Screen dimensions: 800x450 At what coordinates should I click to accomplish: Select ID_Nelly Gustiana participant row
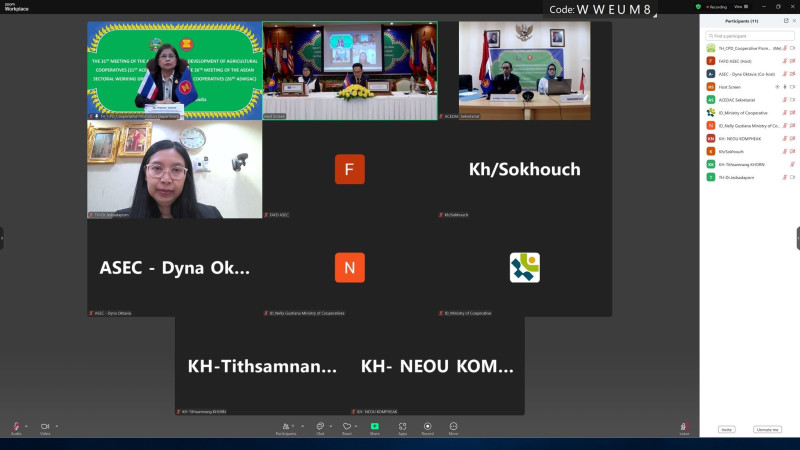(749, 126)
